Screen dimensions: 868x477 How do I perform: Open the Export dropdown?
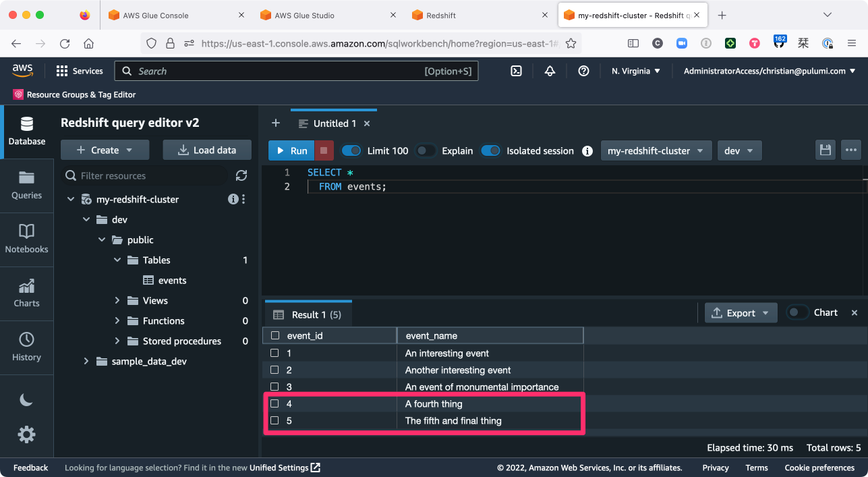pos(741,312)
